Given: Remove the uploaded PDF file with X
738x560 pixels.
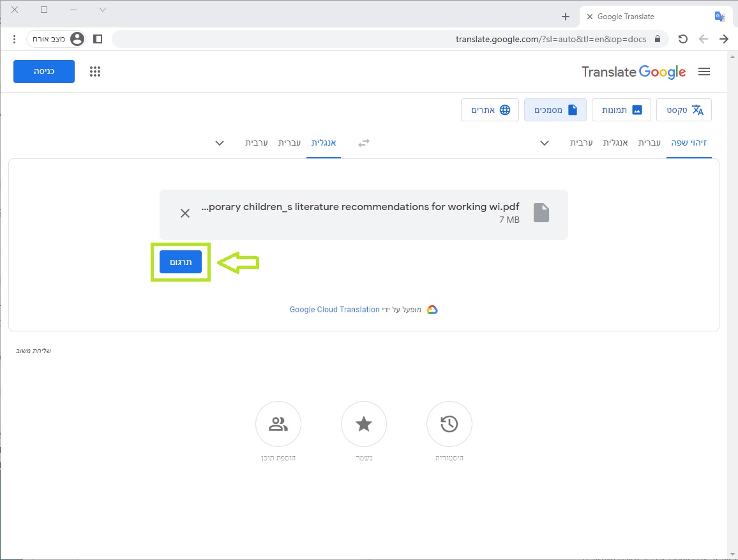Looking at the screenshot, I should [x=185, y=213].
